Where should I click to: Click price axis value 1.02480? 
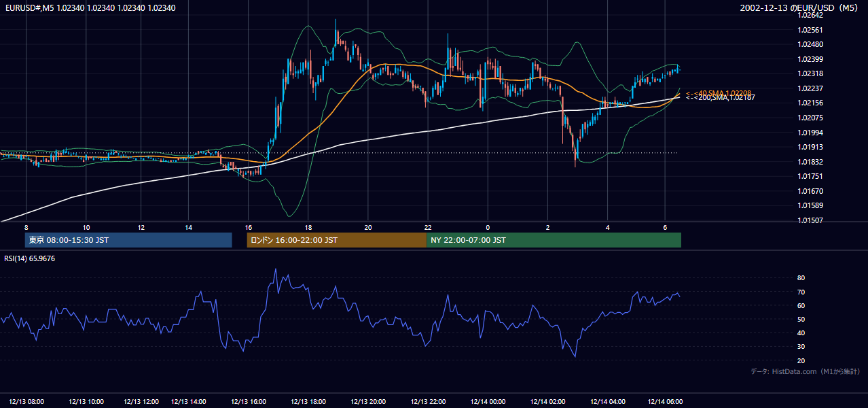coord(811,44)
